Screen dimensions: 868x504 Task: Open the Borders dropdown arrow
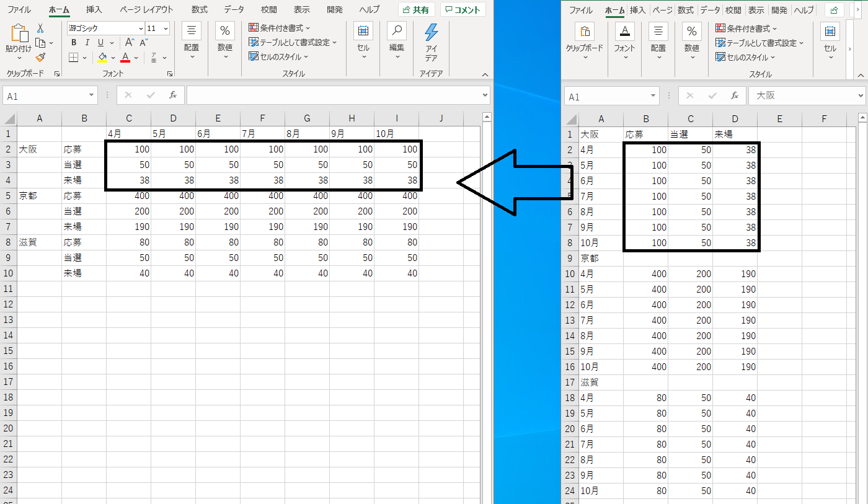tap(85, 58)
